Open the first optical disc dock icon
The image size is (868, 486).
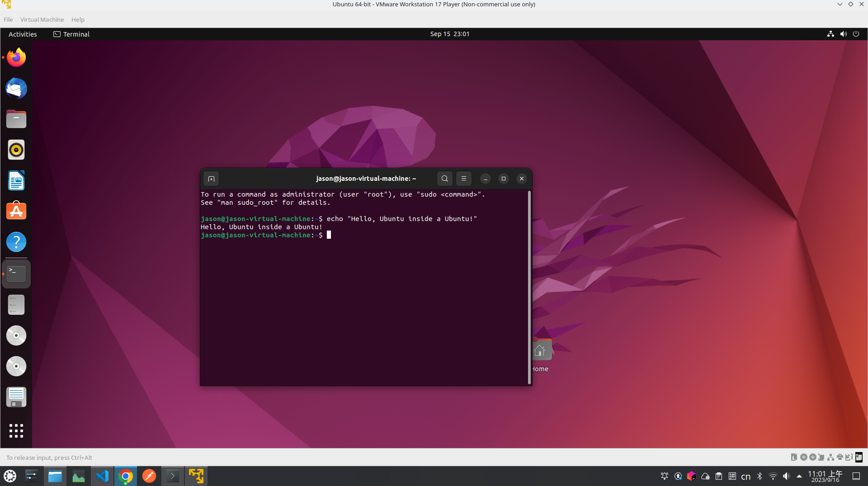click(x=16, y=335)
